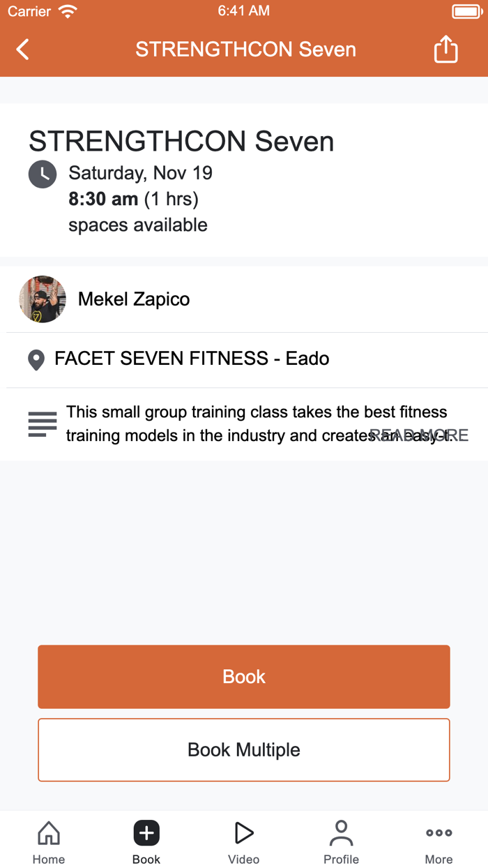Tap Book Multiple to reserve several sessions
Viewport: 488px width, 868px height.
pyautogui.click(x=243, y=749)
